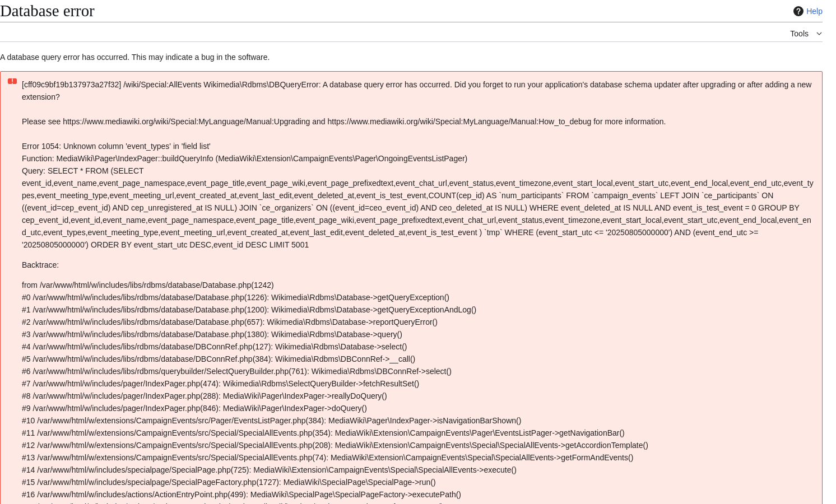
Task: Click the Help question mark icon
Action: [798, 11]
